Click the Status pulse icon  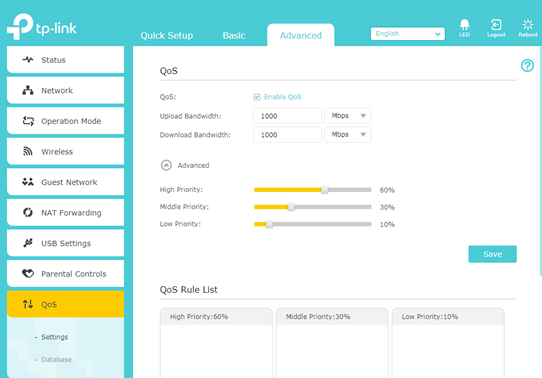pos(28,59)
